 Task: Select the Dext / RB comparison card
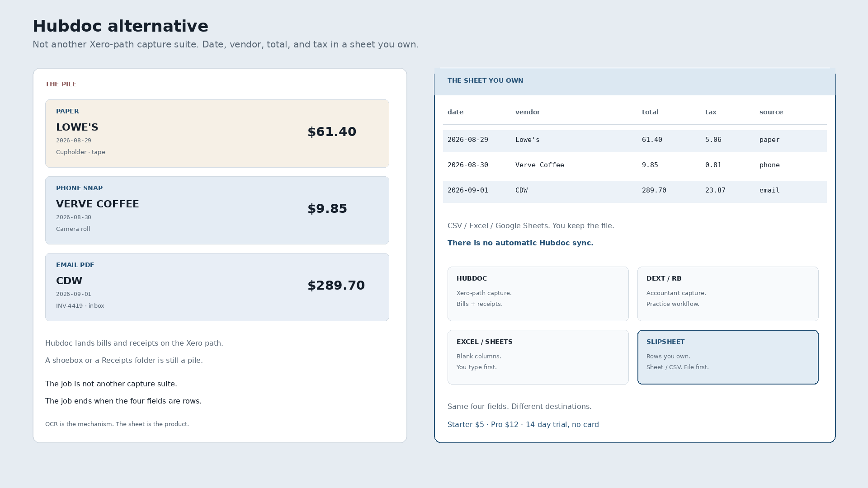(728, 294)
